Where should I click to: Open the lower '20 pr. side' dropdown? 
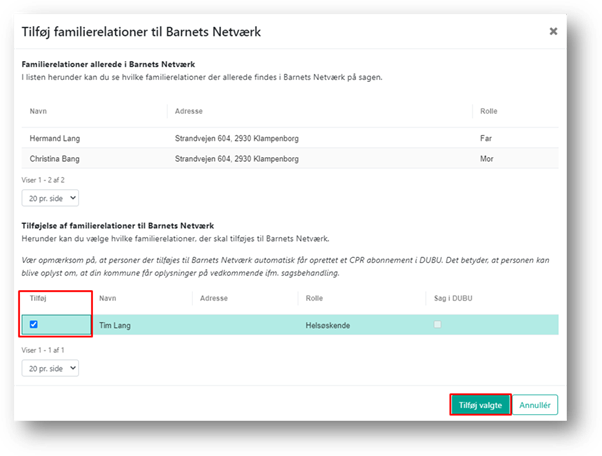[x=49, y=367]
